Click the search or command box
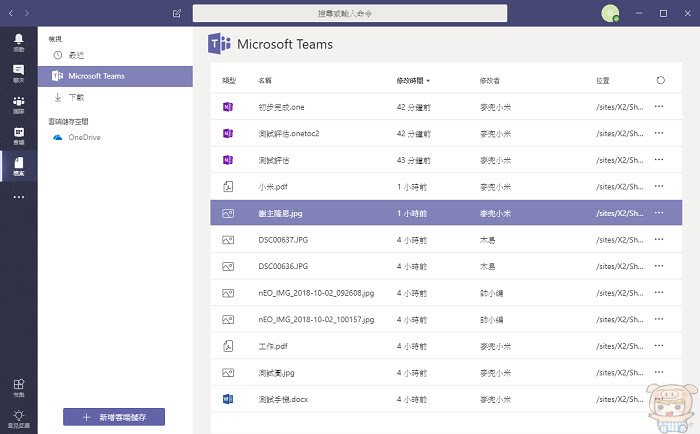Image resolution: width=700 pixels, height=434 pixels. [350, 13]
